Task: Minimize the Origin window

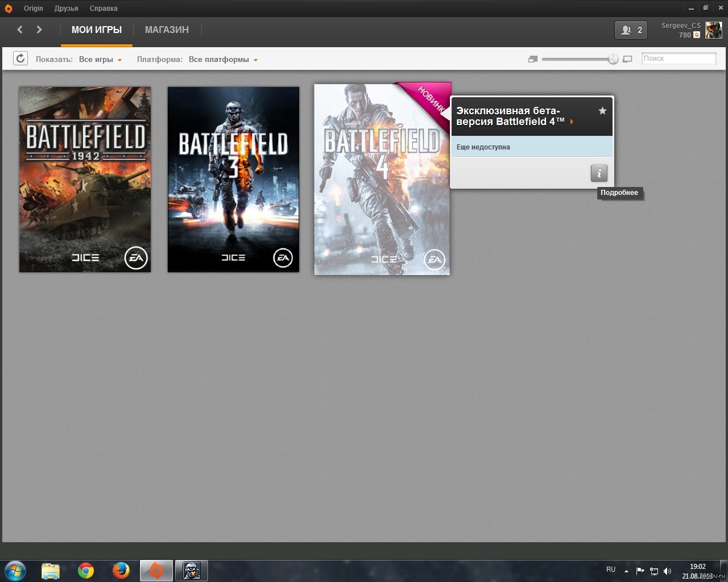Action: click(x=691, y=9)
